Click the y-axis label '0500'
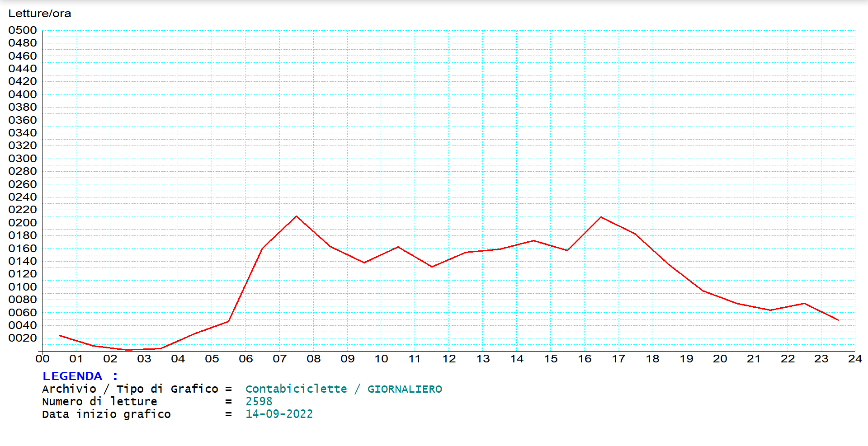 [x=23, y=30]
